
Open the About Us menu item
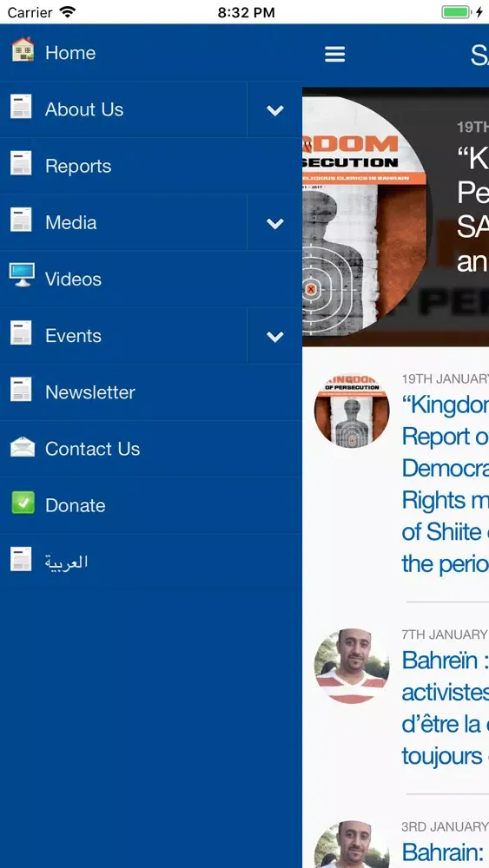[123, 109]
